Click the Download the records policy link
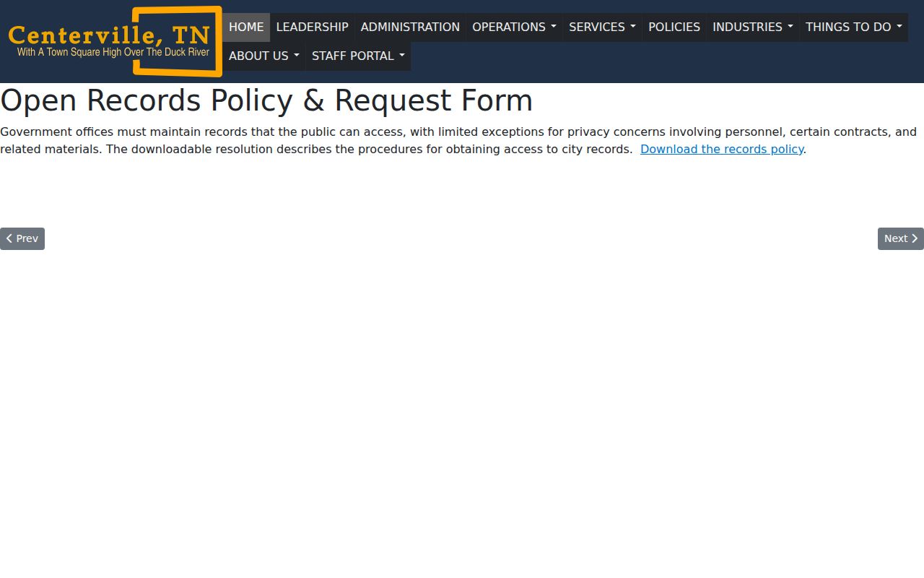The height and width of the screenshot is (578, 924). 722,149
